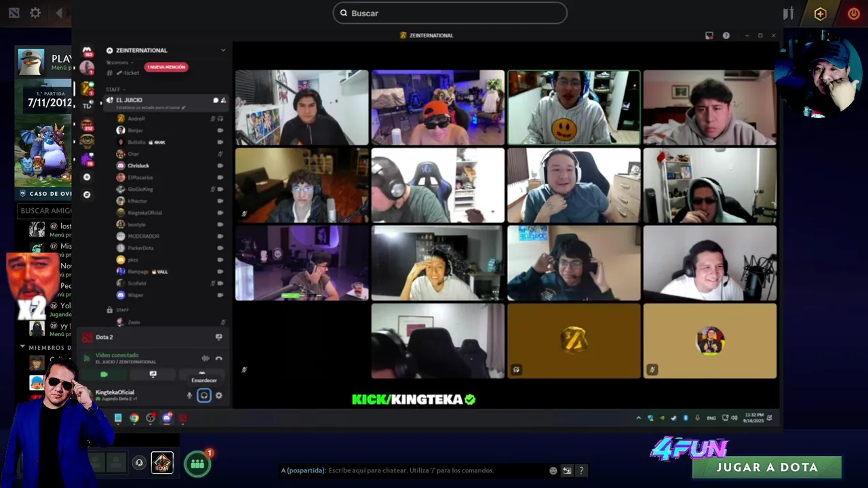Open party green button with notification

[197, 464]
